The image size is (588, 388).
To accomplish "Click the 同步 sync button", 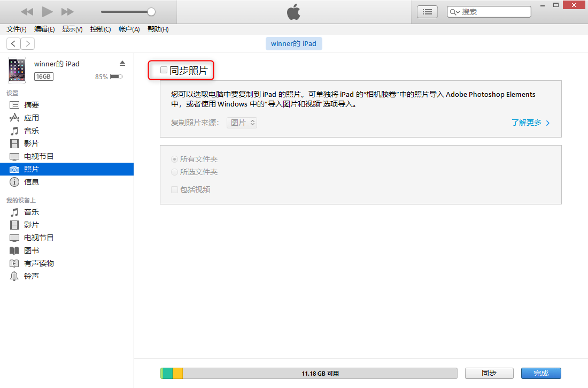I will (489, 374).
